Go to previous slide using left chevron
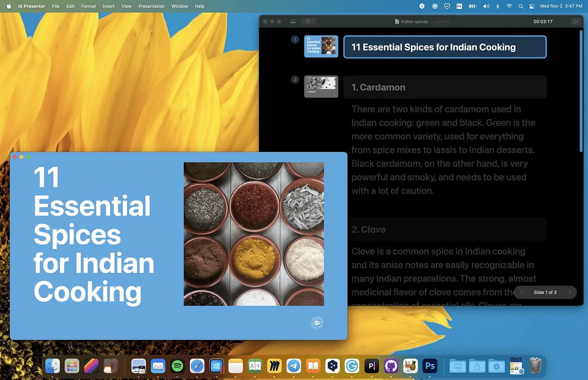This screenshot has height=380, width=588. click(x=521, y=292)
